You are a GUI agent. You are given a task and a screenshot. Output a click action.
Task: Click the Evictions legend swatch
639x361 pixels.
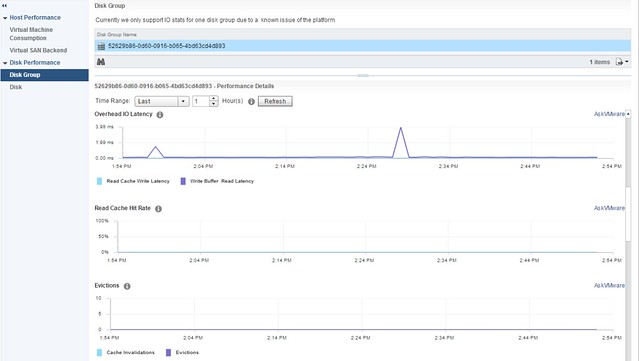point(168,352)
